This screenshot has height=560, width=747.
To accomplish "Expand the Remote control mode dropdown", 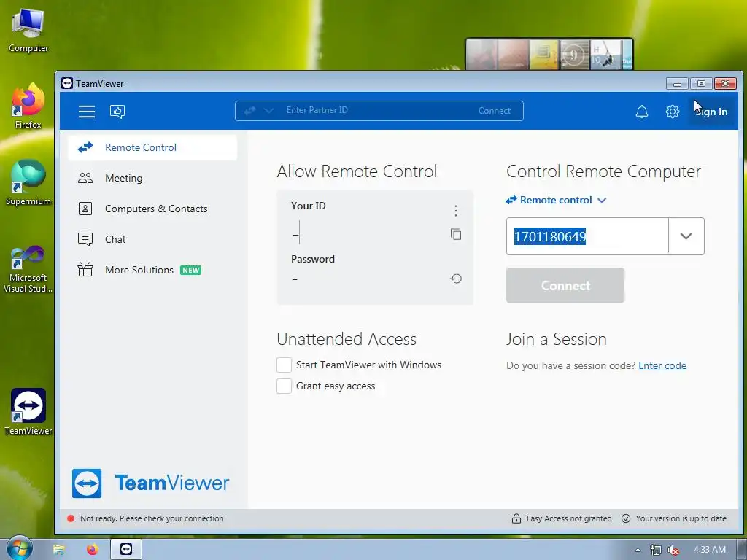I will 555,200.
